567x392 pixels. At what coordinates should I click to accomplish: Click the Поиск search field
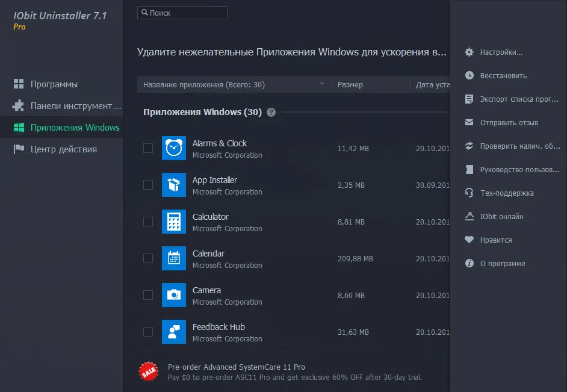click(x=182, y=13)
